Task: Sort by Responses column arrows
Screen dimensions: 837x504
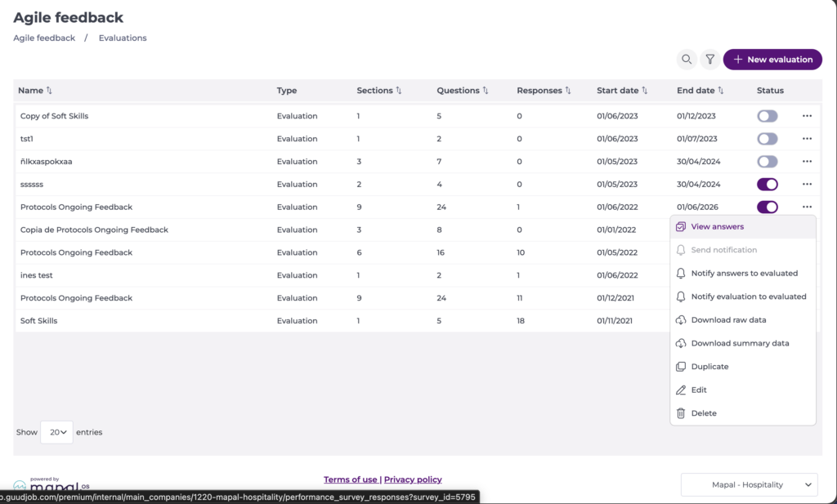Action: click(x=568, y=91)
